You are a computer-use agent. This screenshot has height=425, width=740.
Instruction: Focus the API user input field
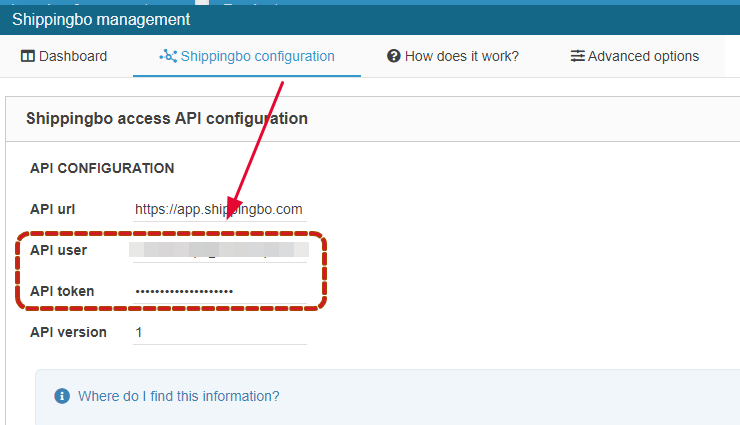(x=220, y=250)
